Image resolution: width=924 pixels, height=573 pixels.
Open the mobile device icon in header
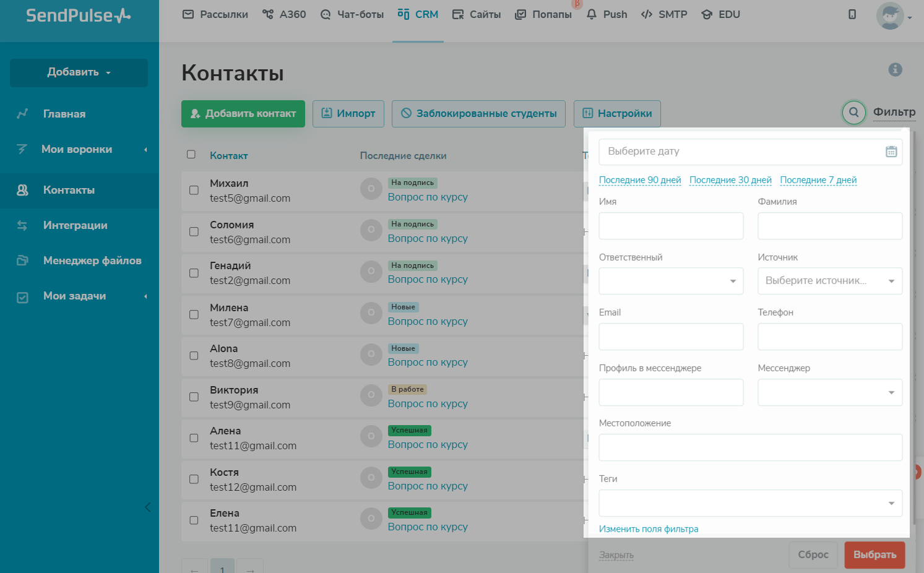click(852, 14)
